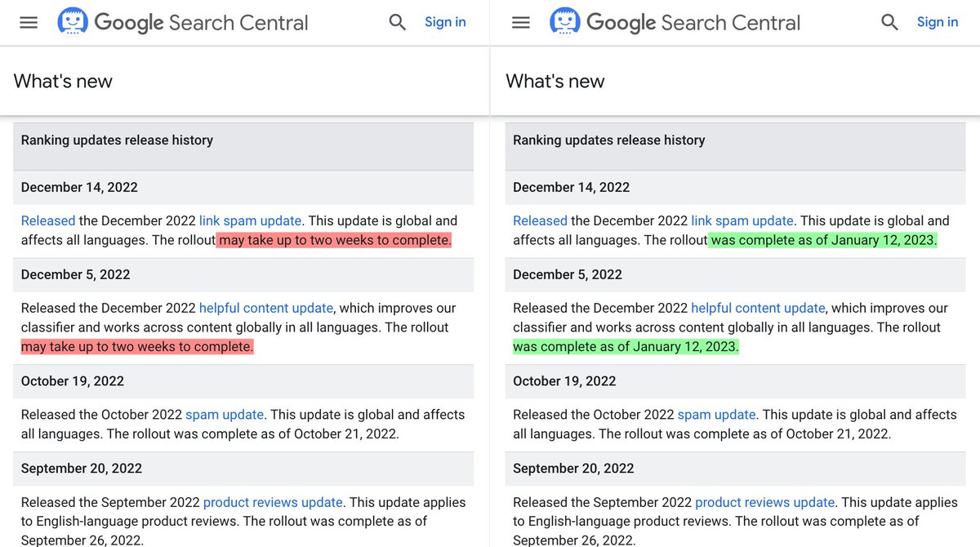Open link spam update in left panel
980x547 pixels.
251,220
